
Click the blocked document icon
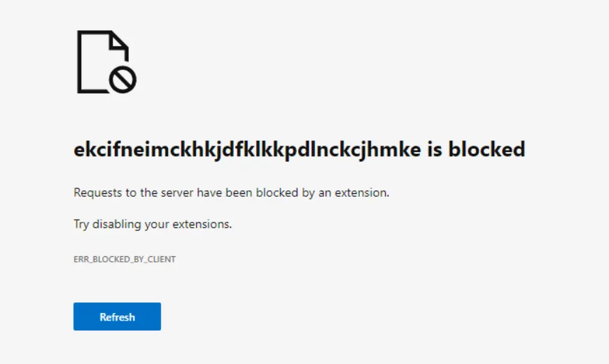[x=103, y=62]
